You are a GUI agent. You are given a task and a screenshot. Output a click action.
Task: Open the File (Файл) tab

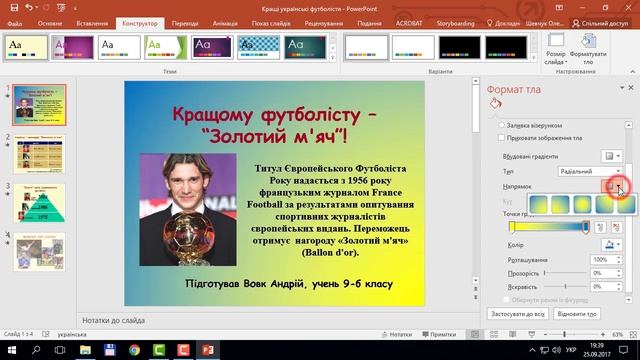click(15, 23)
